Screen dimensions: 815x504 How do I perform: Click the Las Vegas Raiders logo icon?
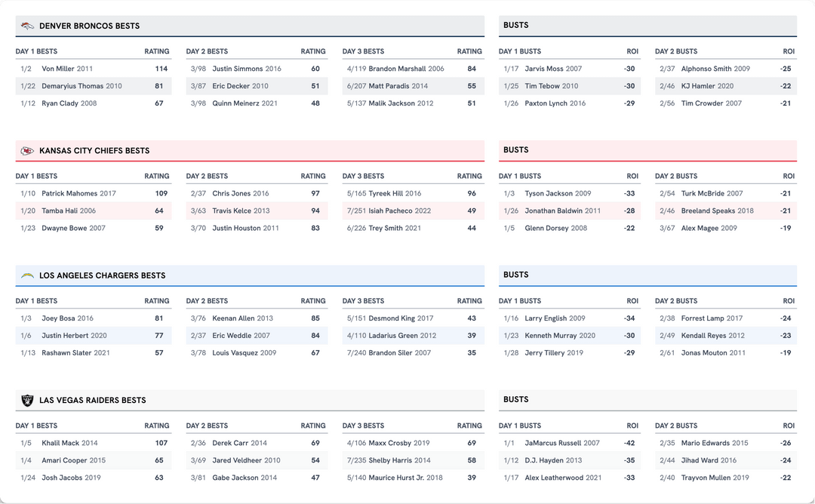tap(27, 401)
